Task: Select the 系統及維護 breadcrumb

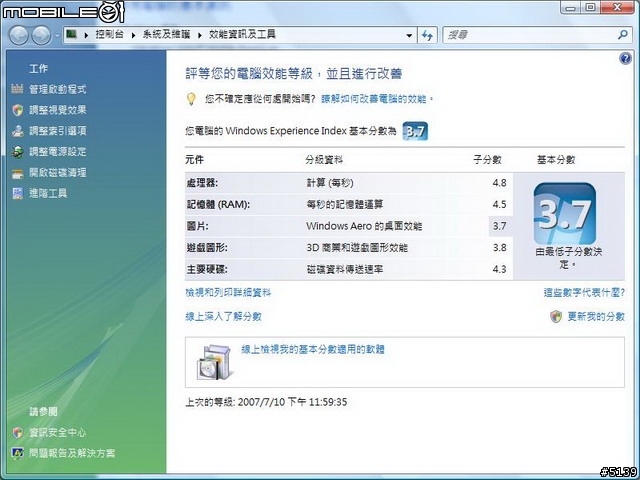Action: tap(166, 35)
